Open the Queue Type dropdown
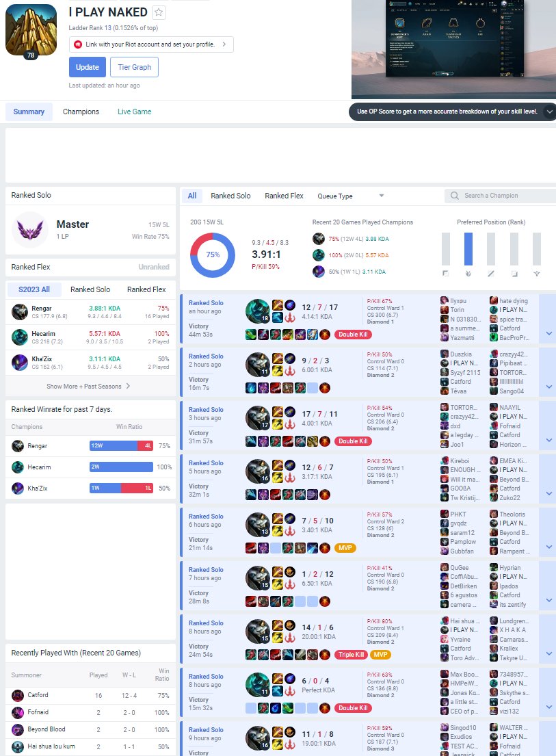Image resolution: width=556 pixels, height=756 pixels. (x=350, y=196)
